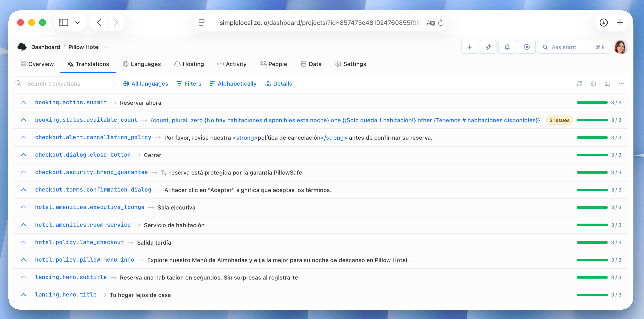This screenshot has height=319, width=644.
Task: Open the Filters menu
Action: coord(189,84)
